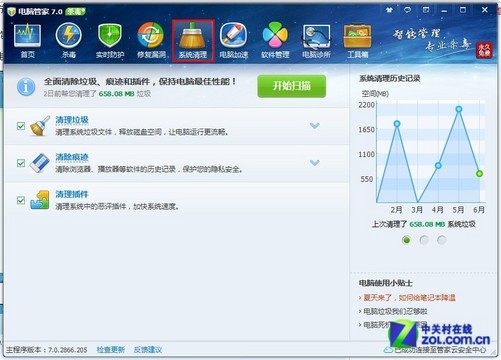501x360 pixels.
Task: Click the blue info icon
Action: pos(26,87)
